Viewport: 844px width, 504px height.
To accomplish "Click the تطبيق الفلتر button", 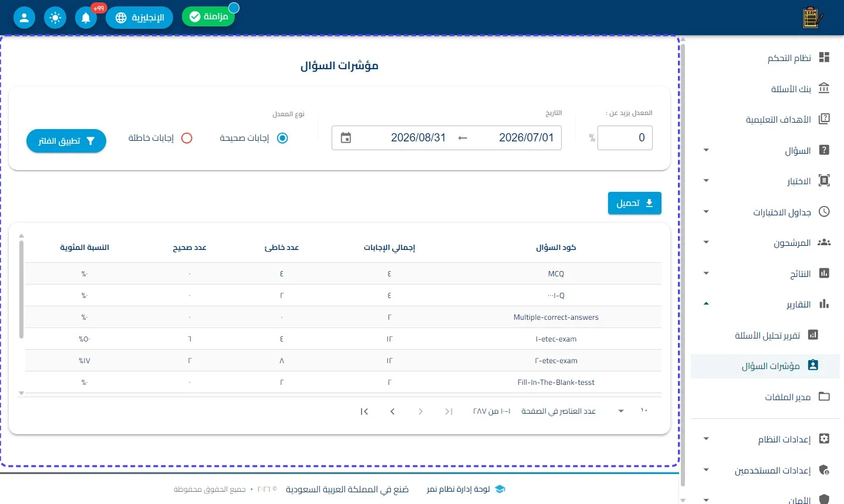I will point(66,141).
